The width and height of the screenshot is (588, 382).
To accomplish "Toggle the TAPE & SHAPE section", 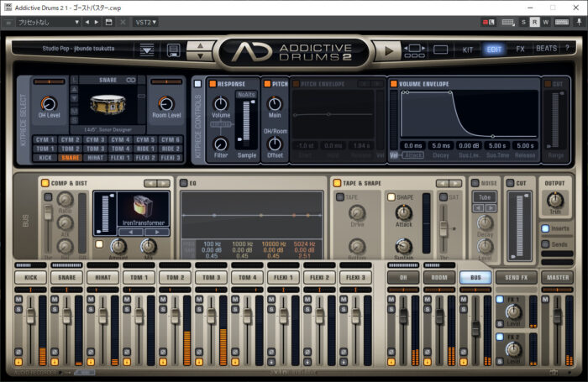I will click(x=337, y=183).
